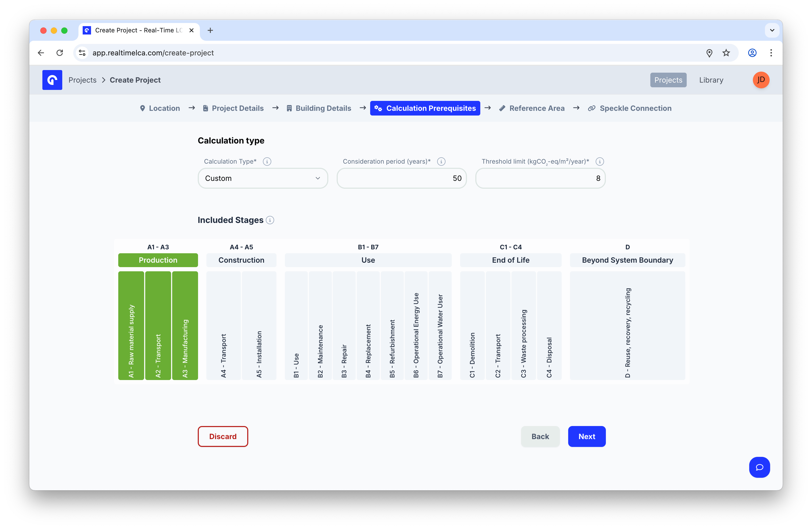812x529 pixels.
Task: Click the Threshold limit input field
Action: [x=540, y=178]
